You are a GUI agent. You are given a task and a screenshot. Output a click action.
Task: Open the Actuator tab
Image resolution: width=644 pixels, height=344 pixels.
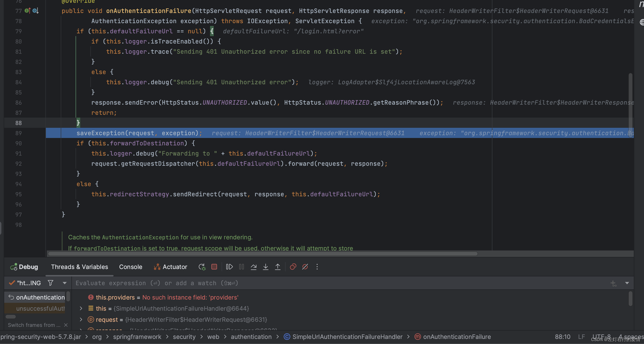170,267
